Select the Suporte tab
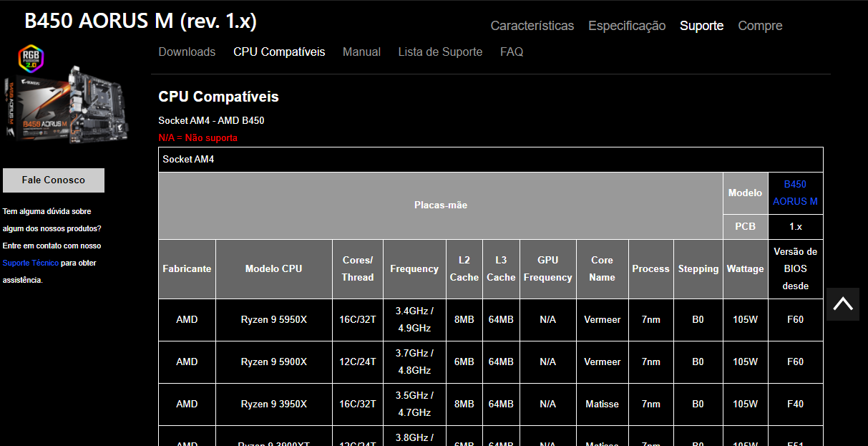 click(701, 26)
